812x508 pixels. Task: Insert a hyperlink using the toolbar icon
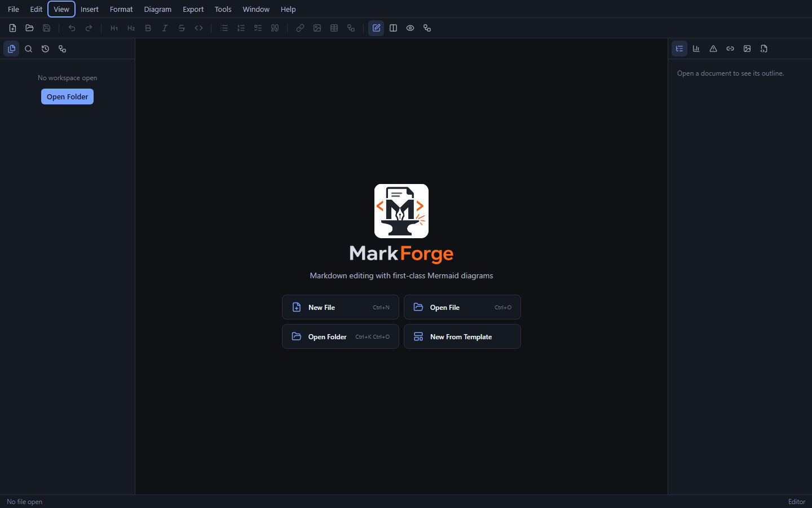pyautogui.click(x=300, y=28)
